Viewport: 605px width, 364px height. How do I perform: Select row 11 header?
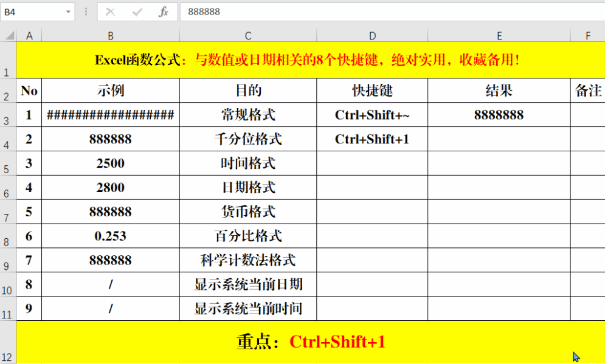[8, 309]
